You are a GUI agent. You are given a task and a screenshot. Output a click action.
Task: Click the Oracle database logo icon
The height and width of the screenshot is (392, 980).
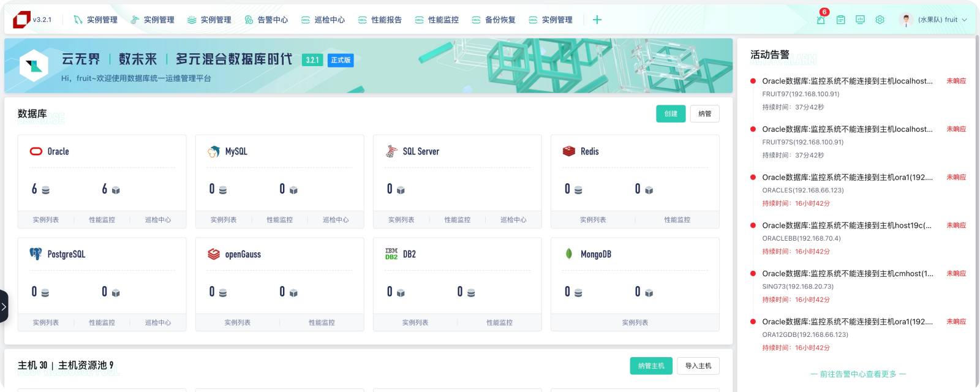36,151
